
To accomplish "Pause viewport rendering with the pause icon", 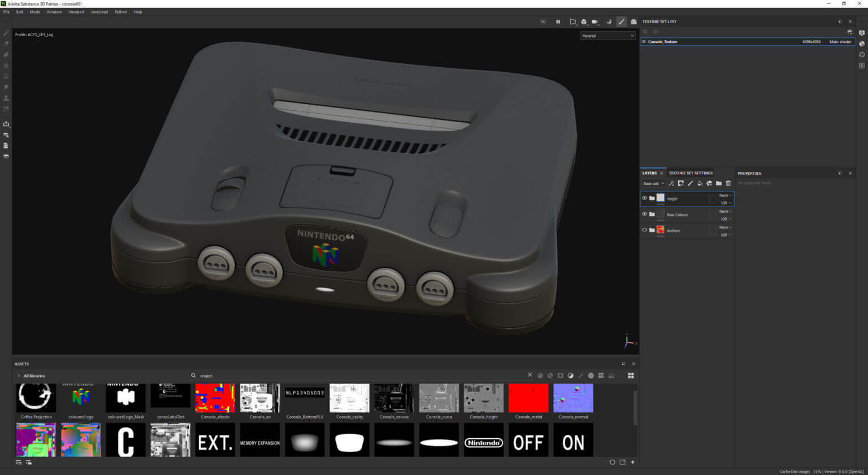I will click(558, 21).
